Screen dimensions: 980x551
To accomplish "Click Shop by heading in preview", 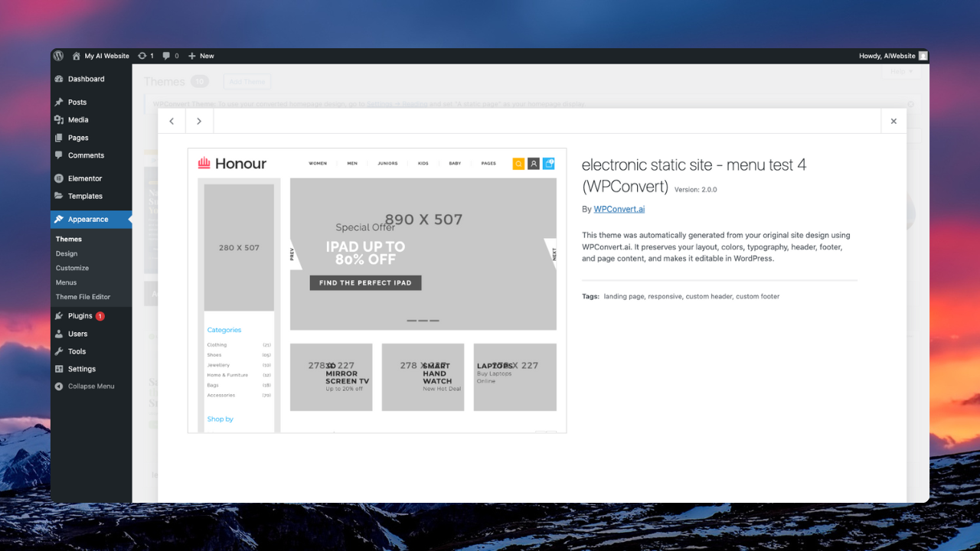I will click(x=220, y=419).
